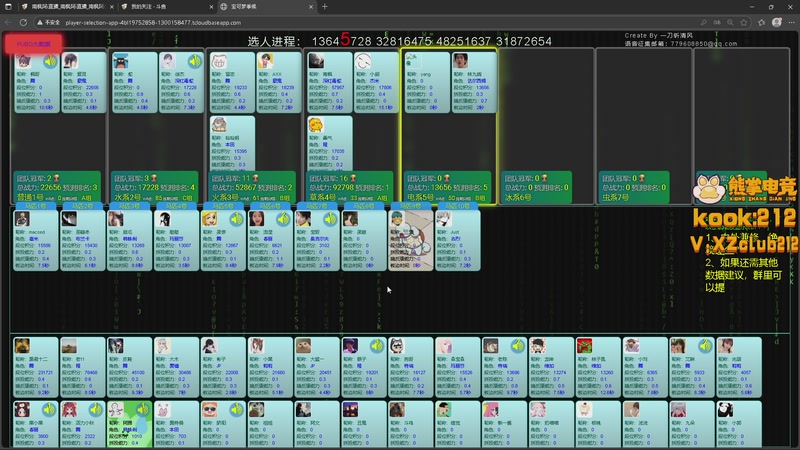Click the trophy icon in the 22656 team summary

56,178
